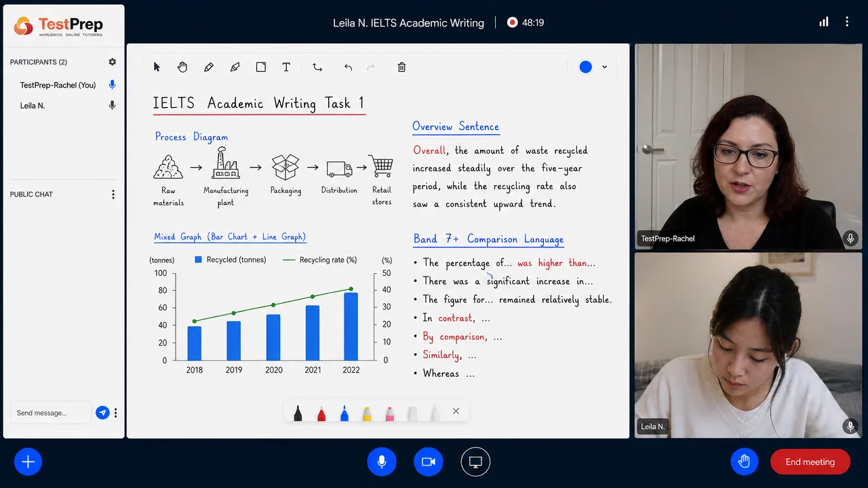Click the recording indicator beside the timer
Image resolution: width=868 pixels, height=488 pixels.
tap(513, 22)
